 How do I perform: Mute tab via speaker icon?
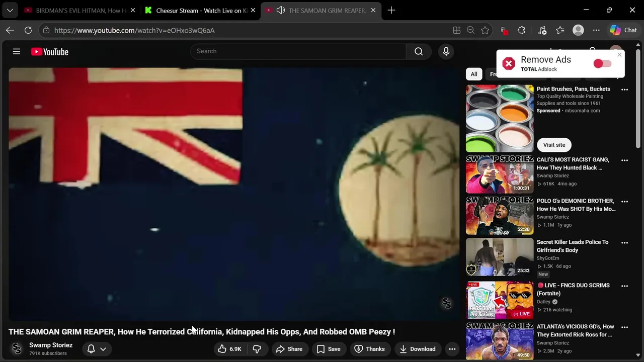(x=281, y=11)
